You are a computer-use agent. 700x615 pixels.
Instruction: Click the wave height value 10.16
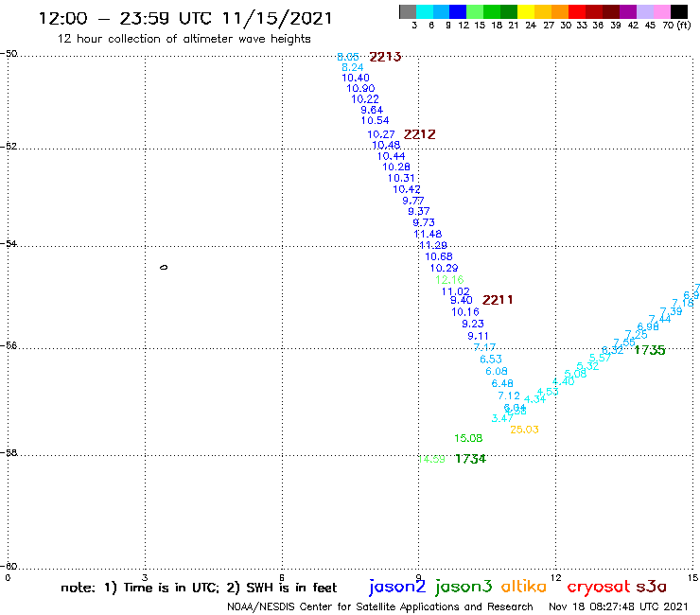pyautogui.click(x=465, y=312)
